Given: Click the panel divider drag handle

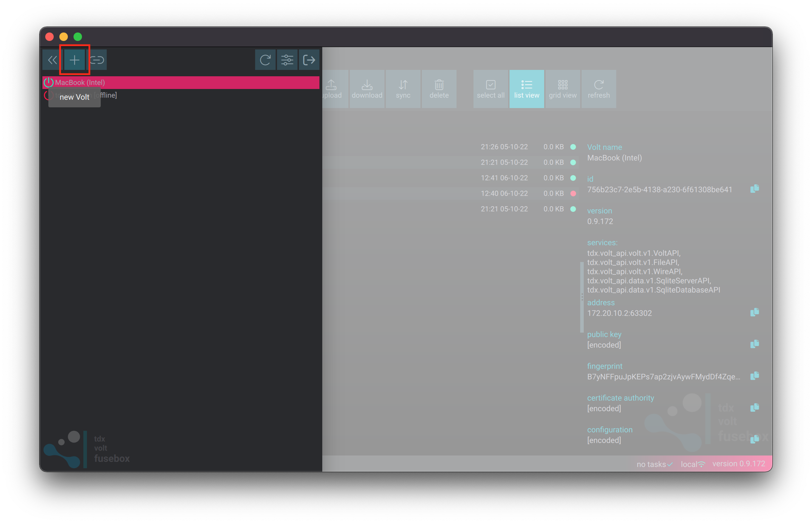Looking at the screenshot, I should tap(582, 297).
